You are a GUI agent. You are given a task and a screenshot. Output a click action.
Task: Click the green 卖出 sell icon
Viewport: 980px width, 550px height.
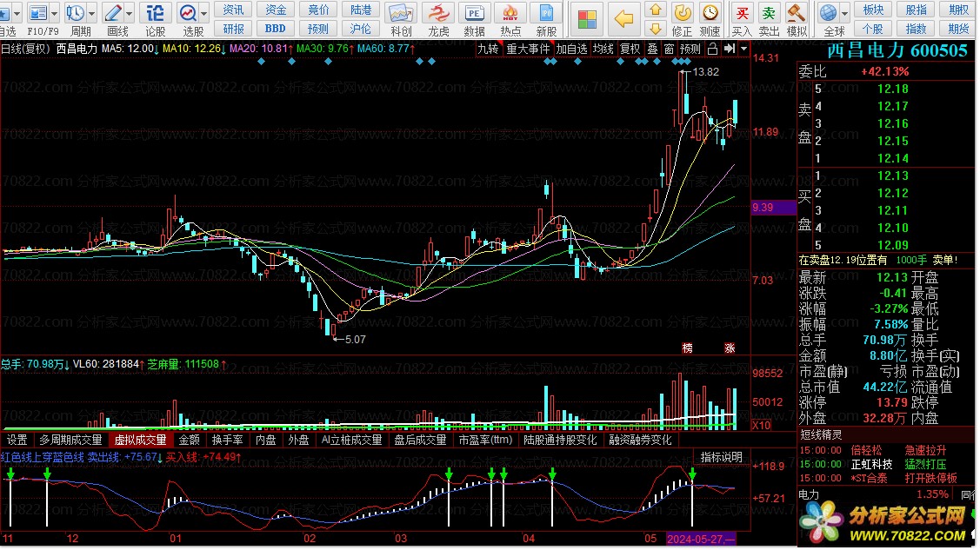[x=769, y=12]
